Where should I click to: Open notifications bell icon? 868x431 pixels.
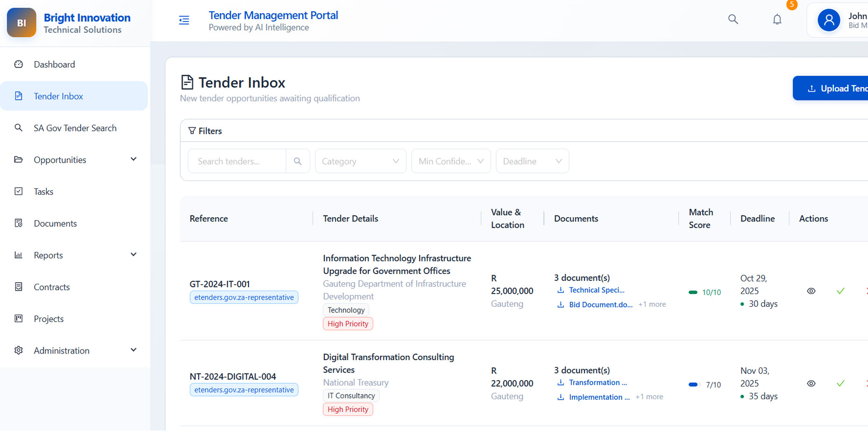[x=777, y=20]
